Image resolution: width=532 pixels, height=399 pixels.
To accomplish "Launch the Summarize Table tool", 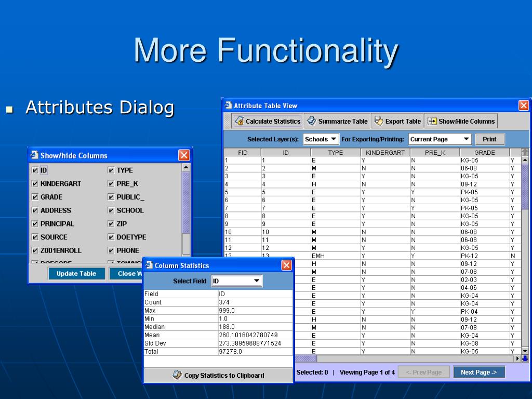I will 338,121.
